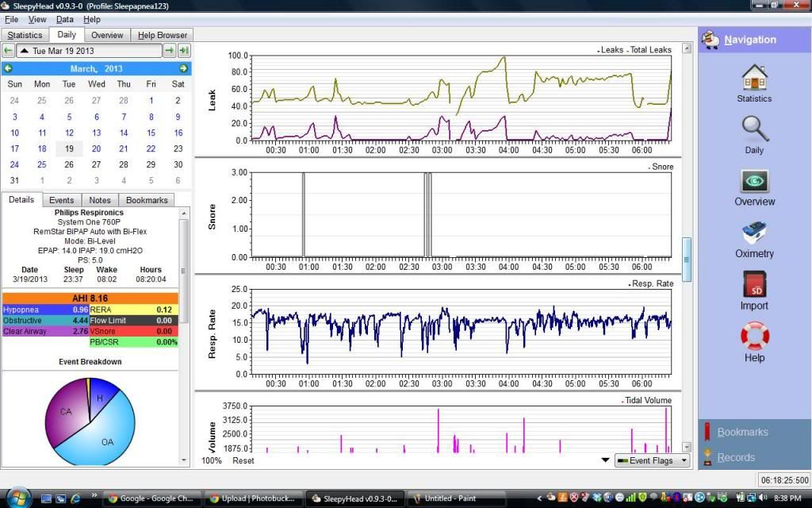Go to the previous day with the green left arrow

8,51
